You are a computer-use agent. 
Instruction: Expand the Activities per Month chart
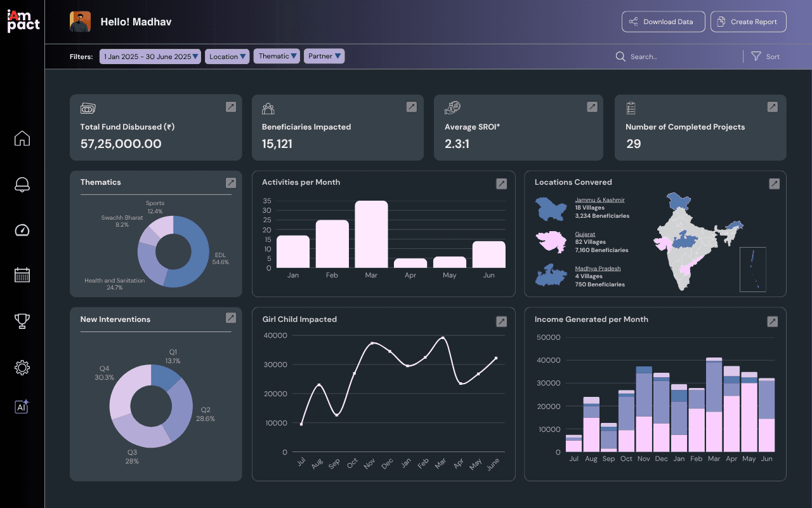click(x=501, y=184)
